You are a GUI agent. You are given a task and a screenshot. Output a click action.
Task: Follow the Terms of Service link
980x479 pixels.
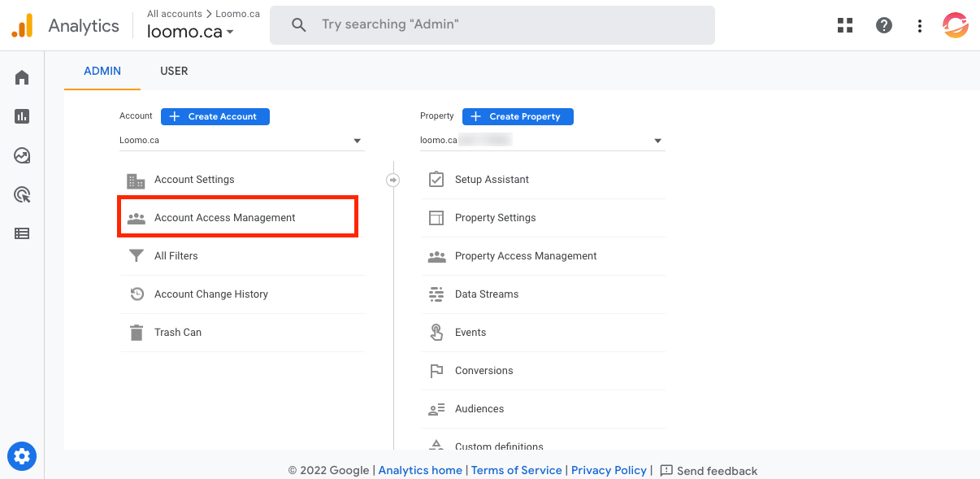click(x=516, y=470)
